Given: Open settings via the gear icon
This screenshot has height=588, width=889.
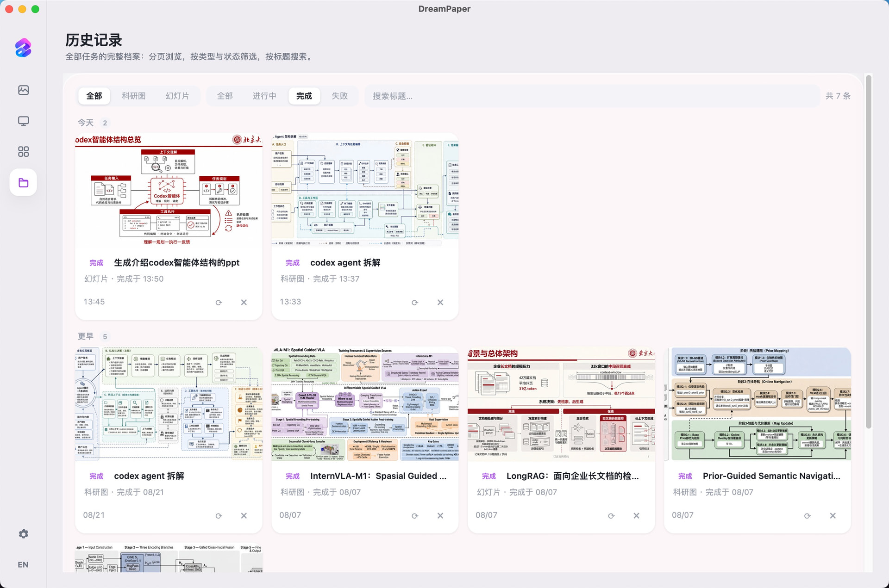Looking at the screenshot, I should (x=23, y=534).
